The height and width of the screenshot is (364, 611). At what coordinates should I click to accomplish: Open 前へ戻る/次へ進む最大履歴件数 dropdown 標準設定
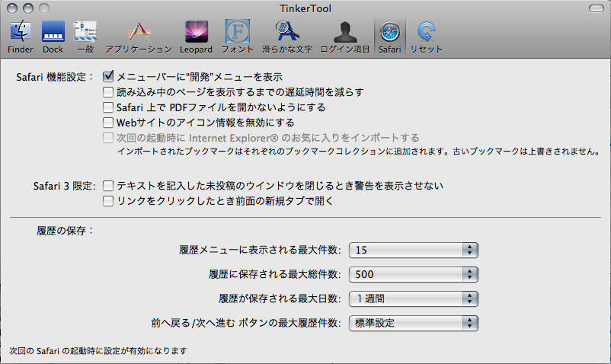click(414, 323)
